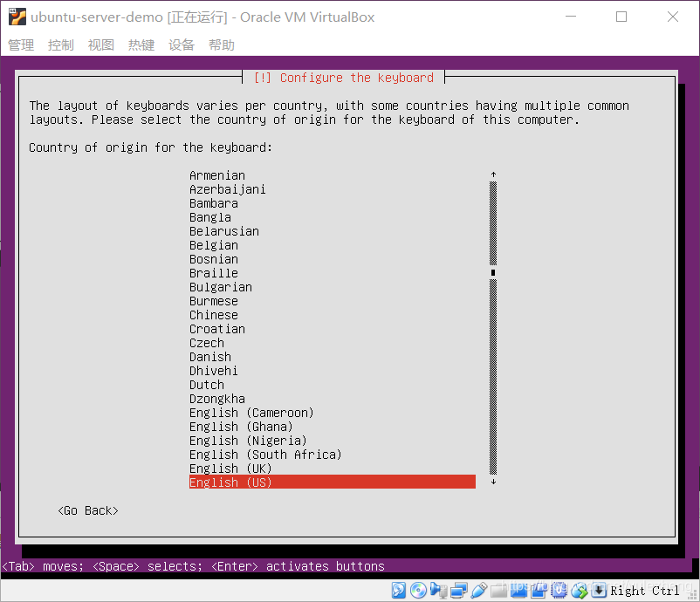Open the 设备 menu
The width and height of the screenshot is (700, 602).
[x=182, y=44]
